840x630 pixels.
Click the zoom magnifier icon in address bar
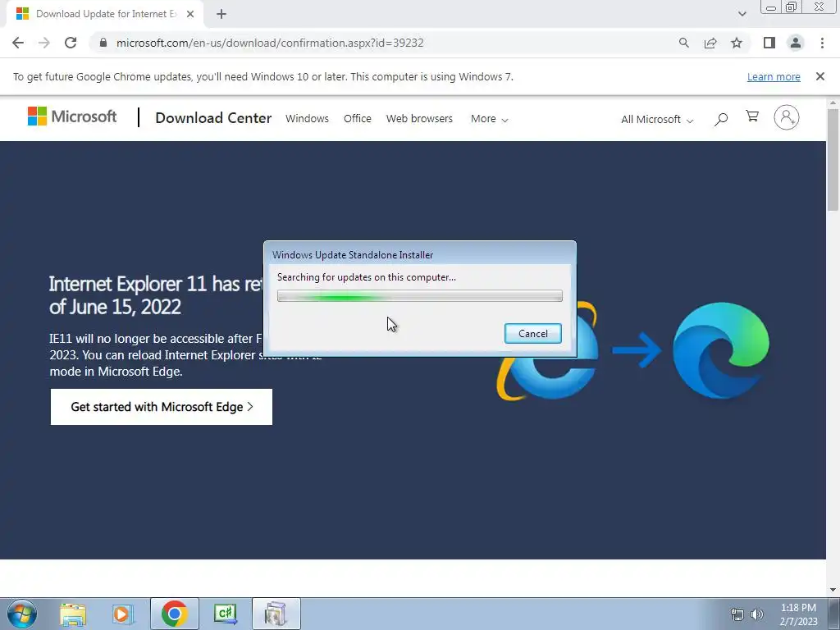[683, 43]
